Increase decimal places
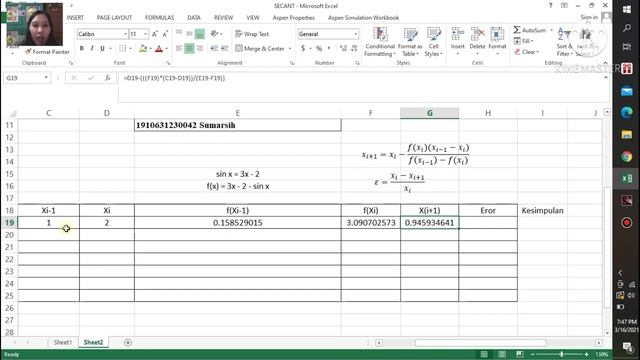 click(x=343, y=49)
